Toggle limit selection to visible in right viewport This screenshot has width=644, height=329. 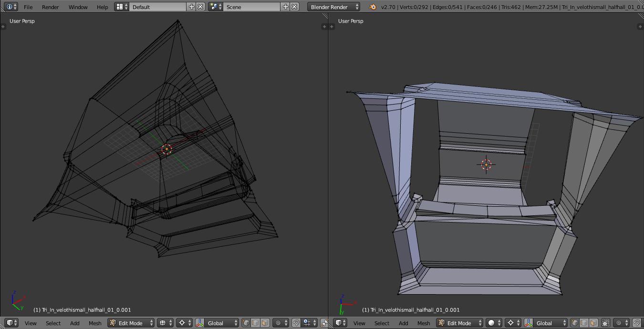(606, 323)
